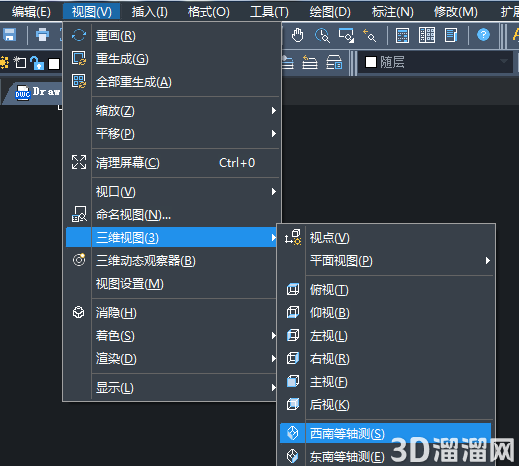
Task: Open 命名视图(N)... dialog entry
Action: point(172,215)
